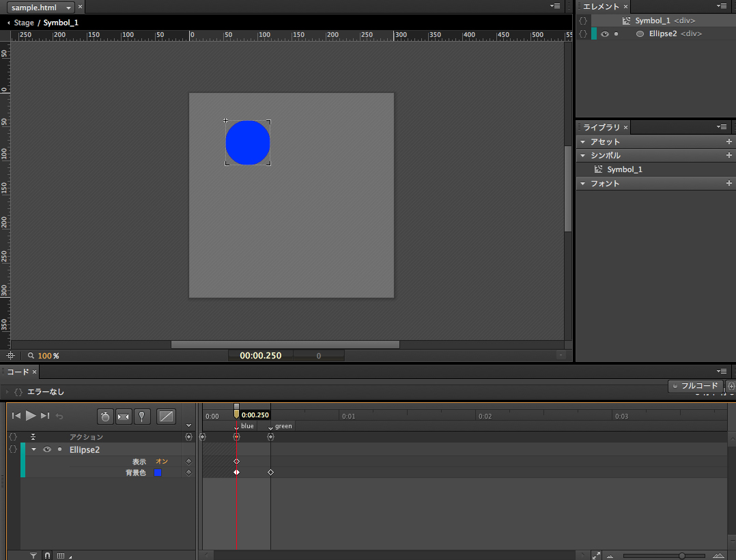Toggle Ellipse2 lock dot in timeline
The width and height of the screenshot is (736, 560).
coord(59,449)
